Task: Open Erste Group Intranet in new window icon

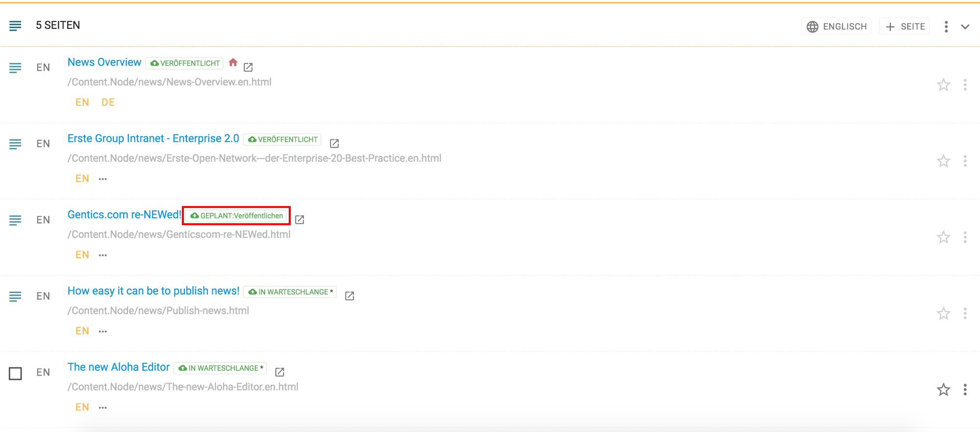Action: click(x=334, y=143)
